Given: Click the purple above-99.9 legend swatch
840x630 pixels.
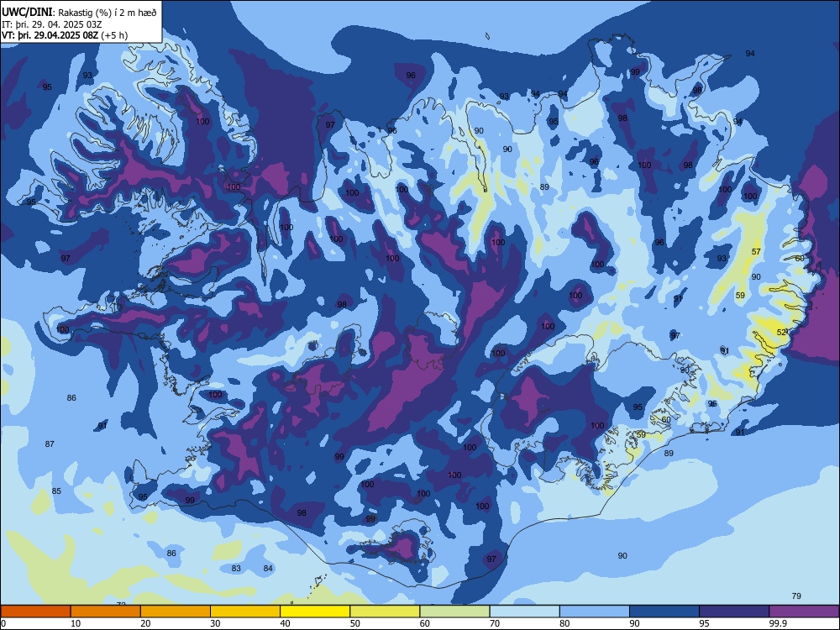Looking at the screenshot, I should [x=804, y=612].
